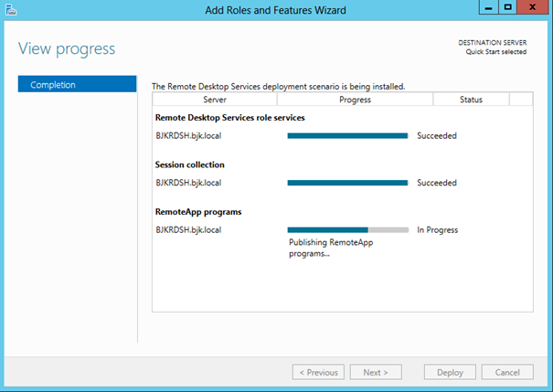Click the In Progress status text

click(x=438, y=230)
